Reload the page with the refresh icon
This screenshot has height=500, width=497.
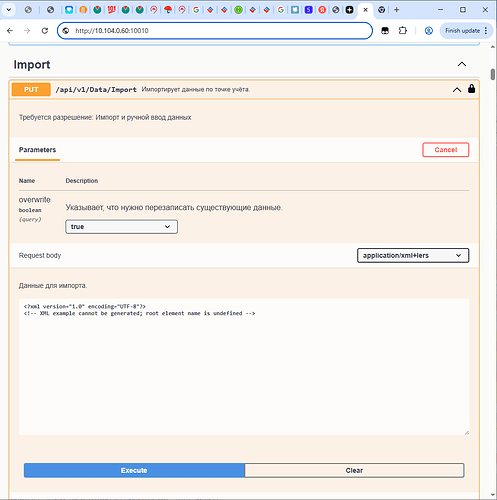pyautogui.click(x=45, y=31)
